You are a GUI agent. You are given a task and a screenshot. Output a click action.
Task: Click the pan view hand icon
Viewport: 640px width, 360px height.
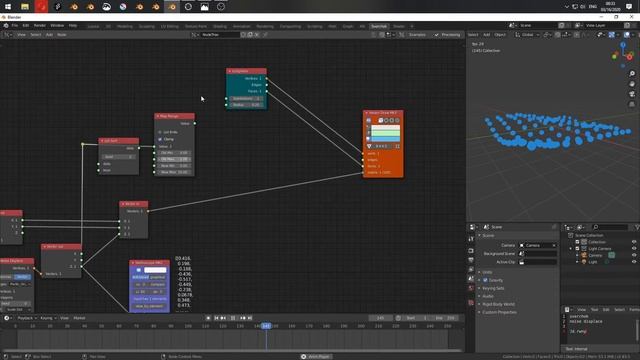coord(632,84)
